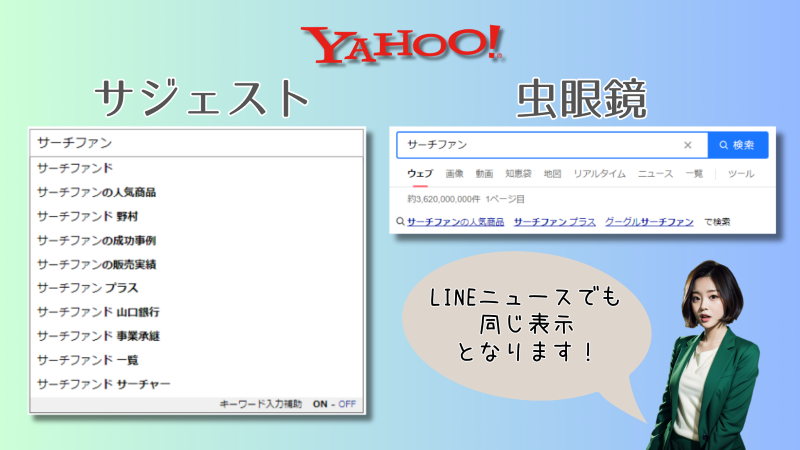Open related link サーチファンの人気商品
Screen dimensions: 800x450
pos(456,222)
